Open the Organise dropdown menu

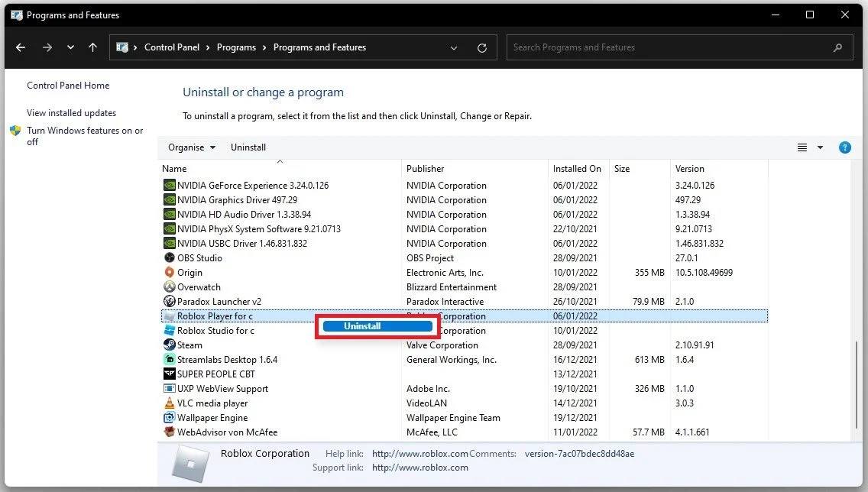click(x=192, y=147)
